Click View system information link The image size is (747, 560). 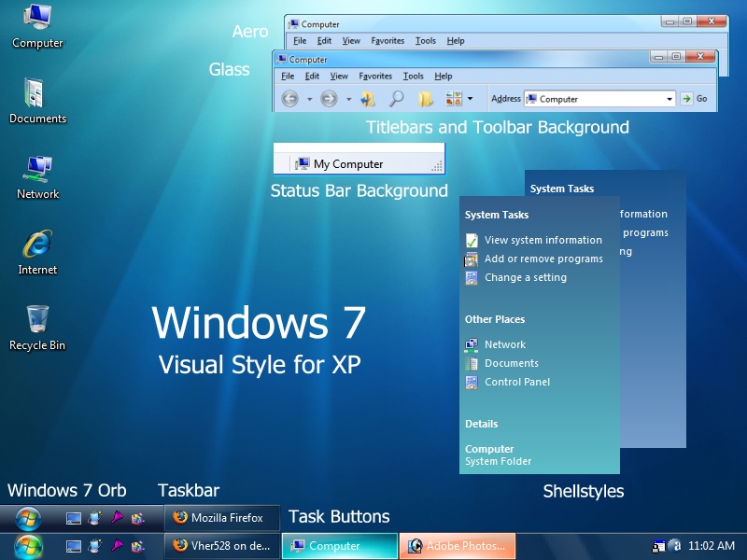(x=543, y=240)
